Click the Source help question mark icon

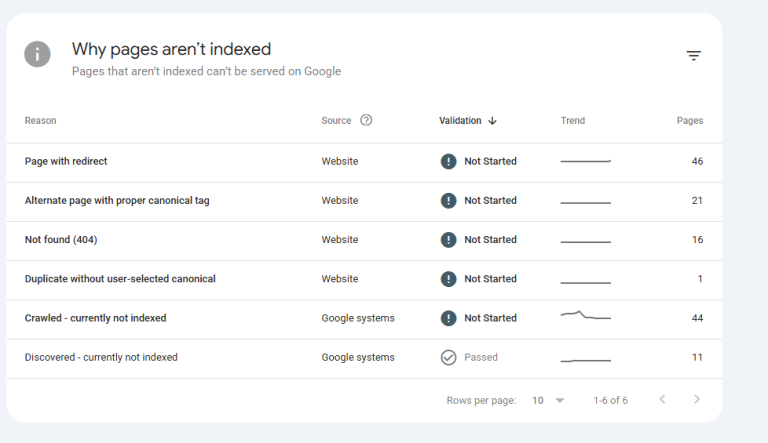[x=366, y=120]
